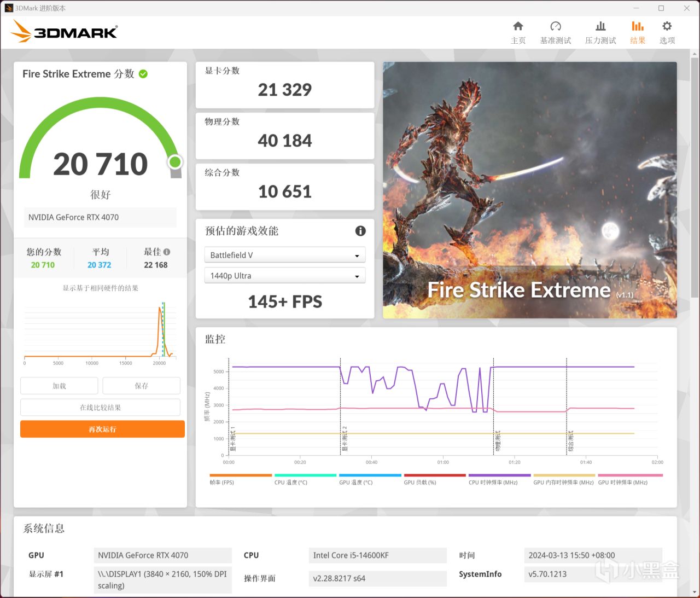This screenshot has width=700, height=598.
Task: Expand the 1440p Ultra resolution dropdown
Action: click(x=285, y=276)
